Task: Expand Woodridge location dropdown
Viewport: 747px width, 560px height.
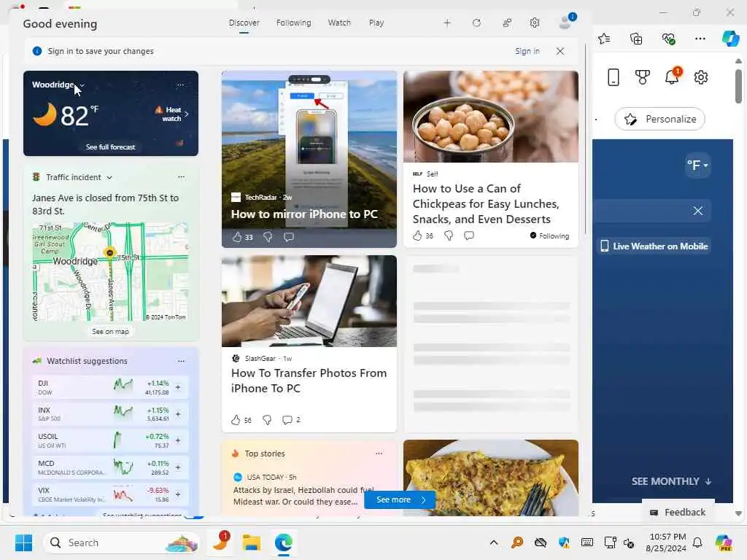Action: pos(82,85)
